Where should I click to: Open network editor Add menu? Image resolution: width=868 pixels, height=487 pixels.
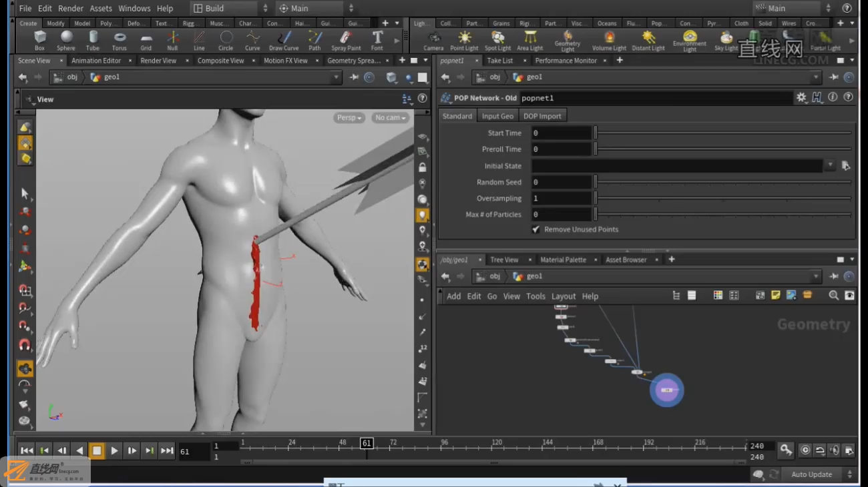click(453, 296)
